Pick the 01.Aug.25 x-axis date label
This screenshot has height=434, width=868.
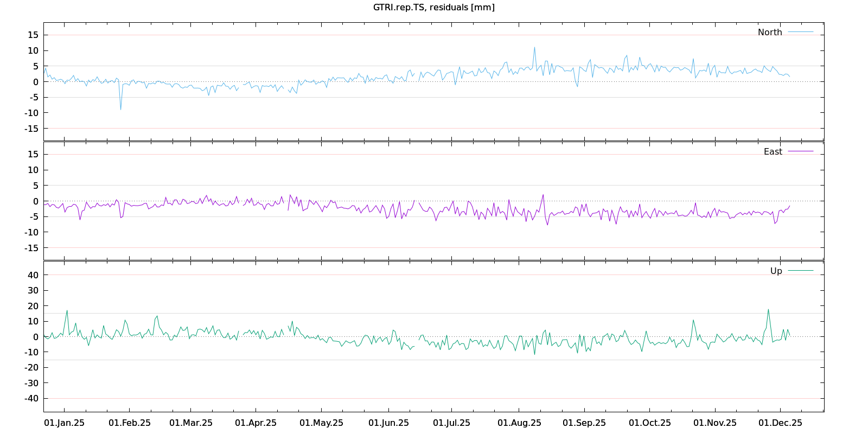click(x=519, y=423)
